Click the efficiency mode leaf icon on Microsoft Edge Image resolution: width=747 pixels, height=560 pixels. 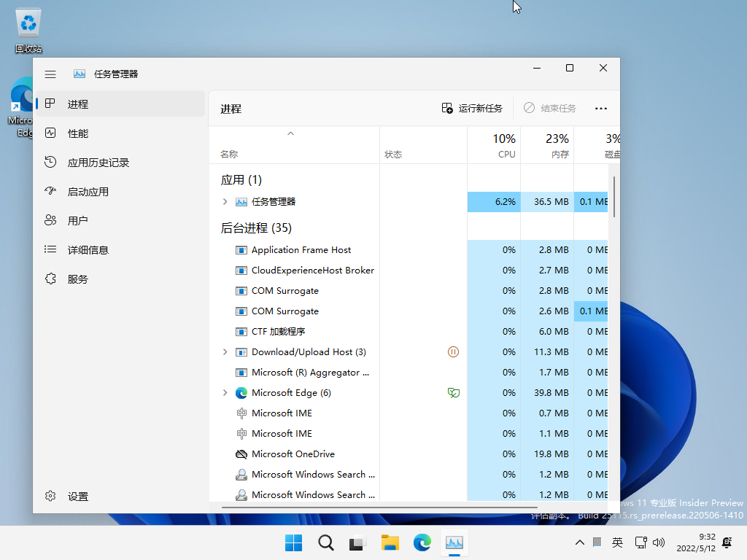453,392
